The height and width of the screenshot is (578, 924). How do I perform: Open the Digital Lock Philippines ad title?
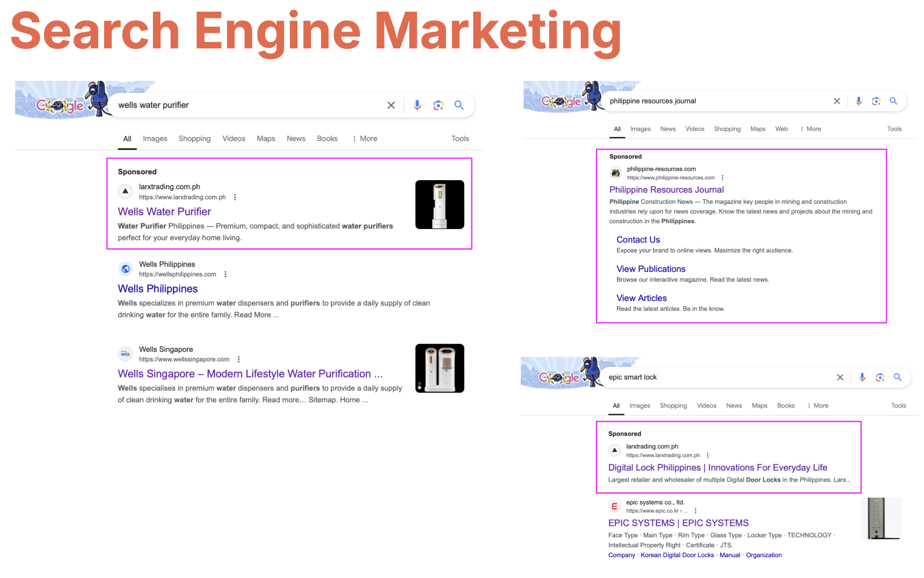pos(717,468)
